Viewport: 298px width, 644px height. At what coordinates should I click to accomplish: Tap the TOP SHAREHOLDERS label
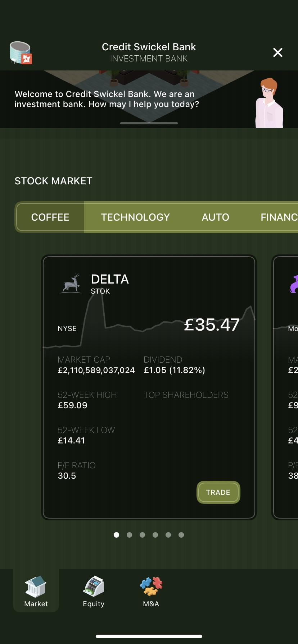point(186,395)
